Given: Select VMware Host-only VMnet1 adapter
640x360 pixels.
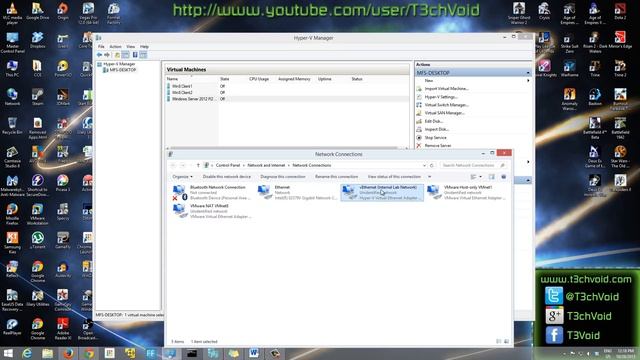Looking at the screenshot, I should 467,192.
